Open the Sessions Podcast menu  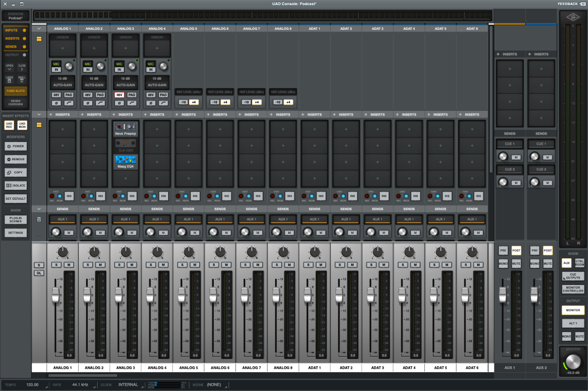(16, 16)
